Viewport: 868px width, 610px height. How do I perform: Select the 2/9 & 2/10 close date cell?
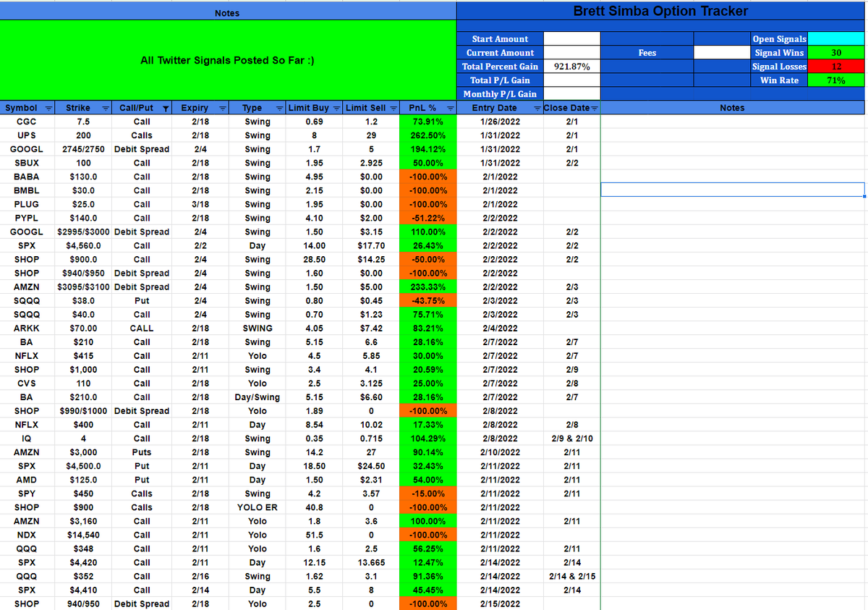(572, 438)
